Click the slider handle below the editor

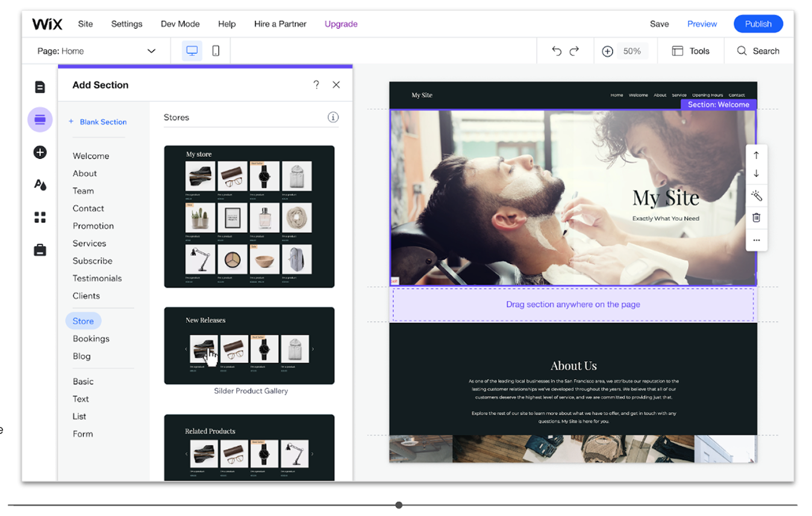click(399, 505)
